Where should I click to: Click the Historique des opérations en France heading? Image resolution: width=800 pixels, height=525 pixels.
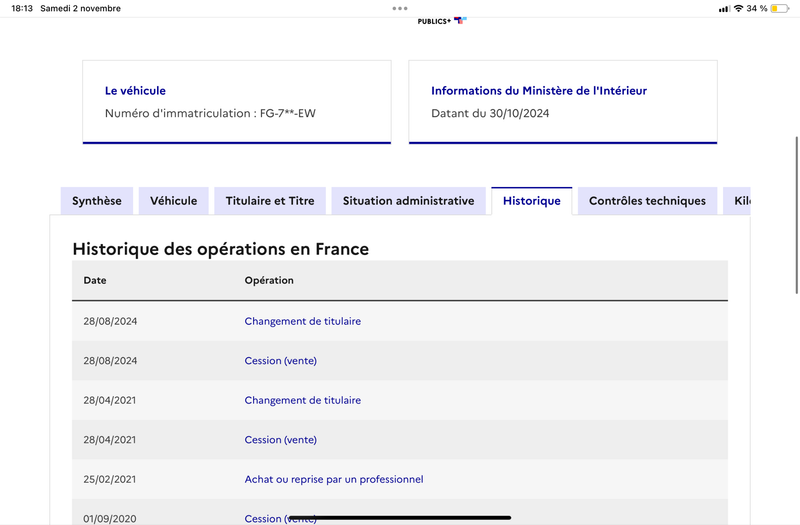[220, 249]
